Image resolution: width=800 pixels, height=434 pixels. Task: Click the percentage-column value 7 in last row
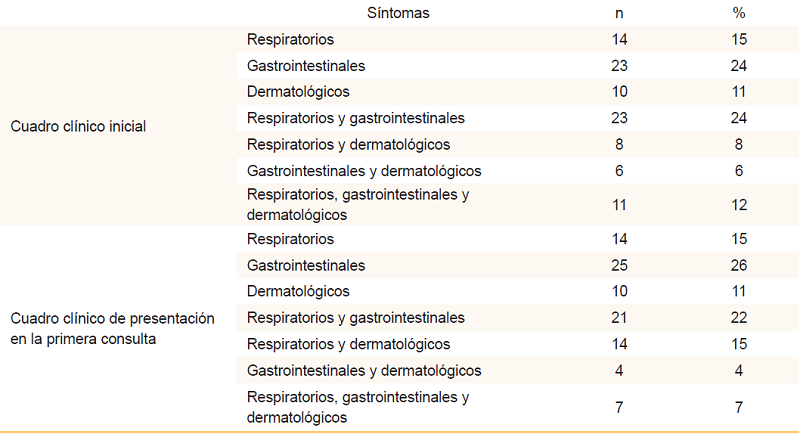click(740, 408)
